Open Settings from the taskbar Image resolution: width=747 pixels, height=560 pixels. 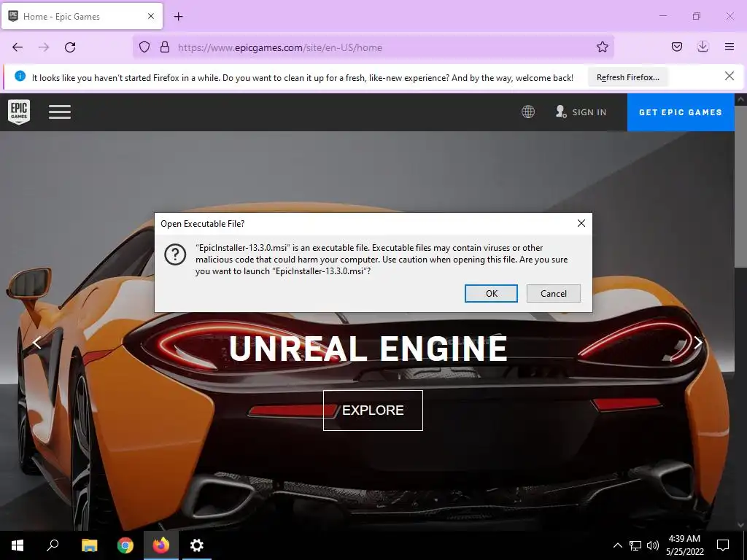tap(197, 545)
